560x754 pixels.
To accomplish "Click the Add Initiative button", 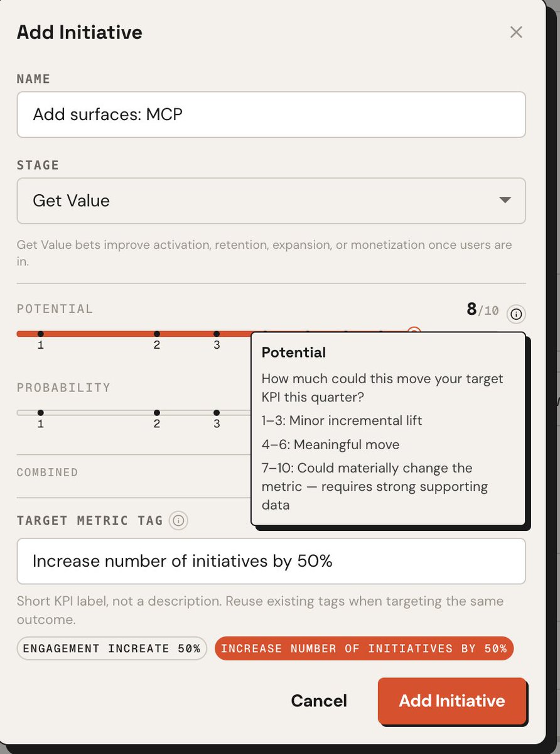I will point(451,701).
